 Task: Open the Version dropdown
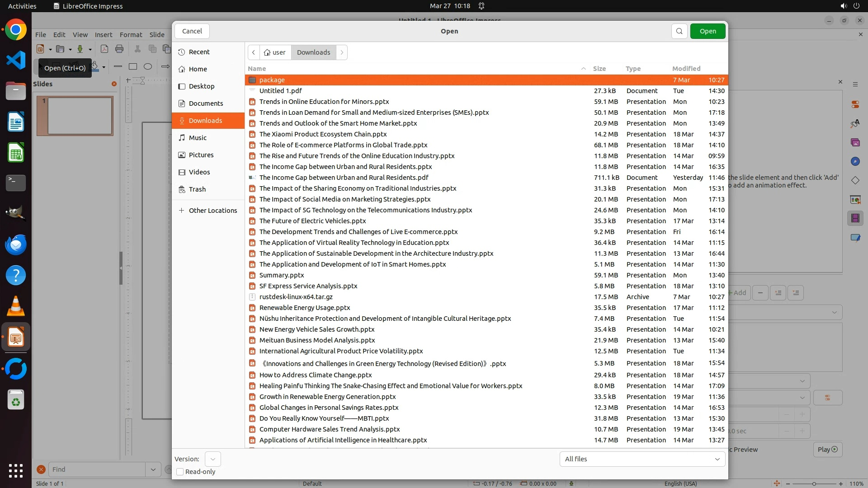pos(212,459)
